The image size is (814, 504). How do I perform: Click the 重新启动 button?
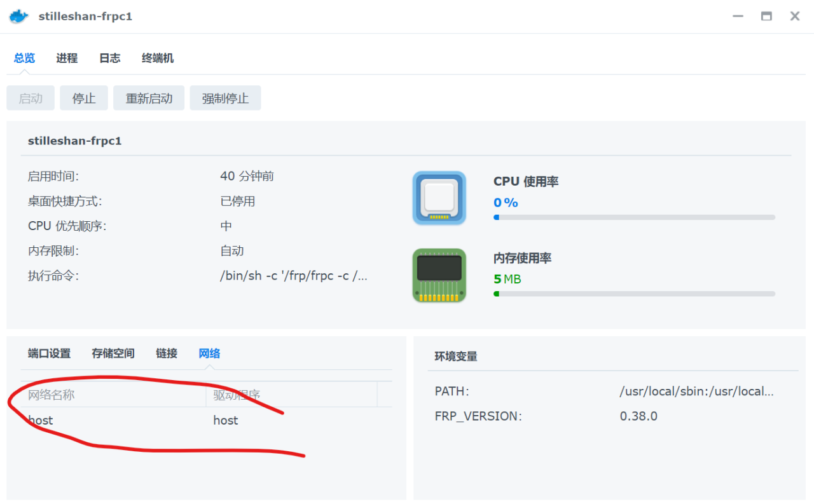[148, 97]
